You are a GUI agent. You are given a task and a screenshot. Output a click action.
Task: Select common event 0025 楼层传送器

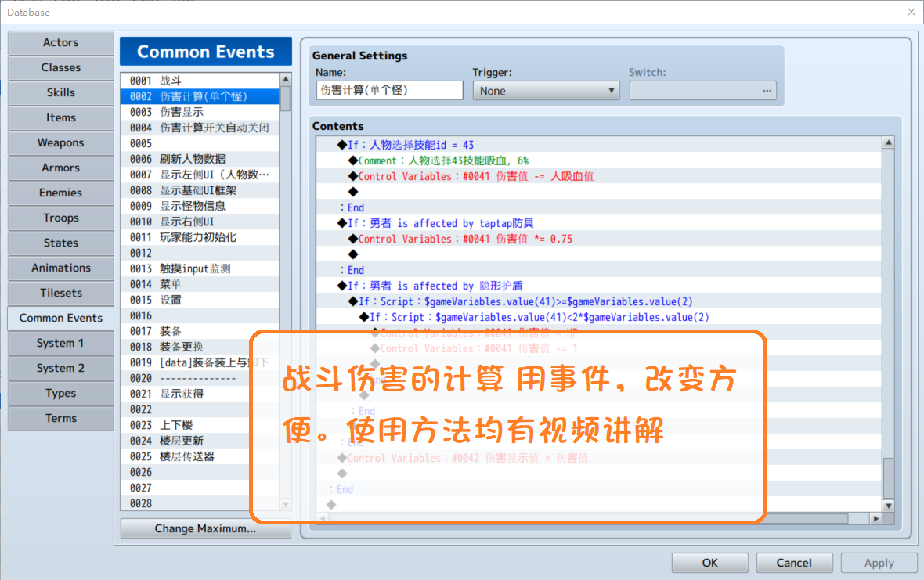coord(200,456)
